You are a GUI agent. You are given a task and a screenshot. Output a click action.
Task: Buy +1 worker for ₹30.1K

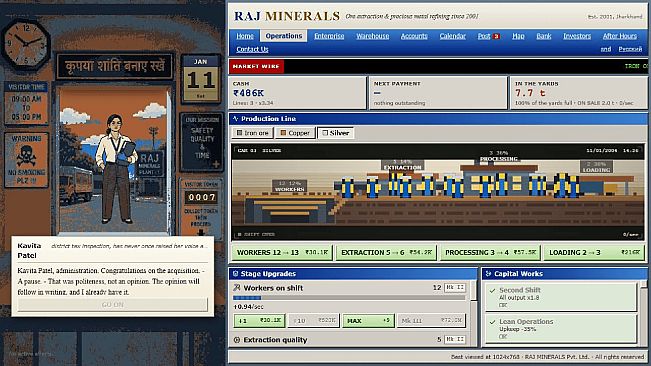tap(259, 320)
